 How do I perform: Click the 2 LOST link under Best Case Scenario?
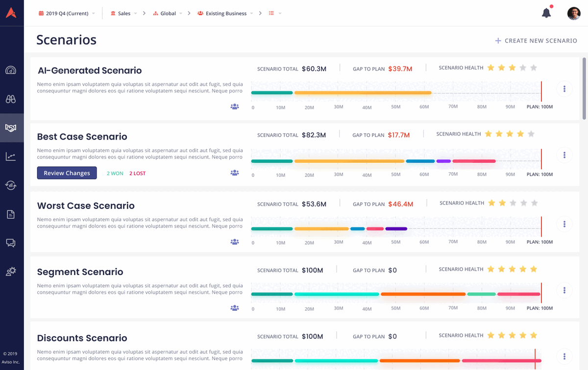(137, 173)
